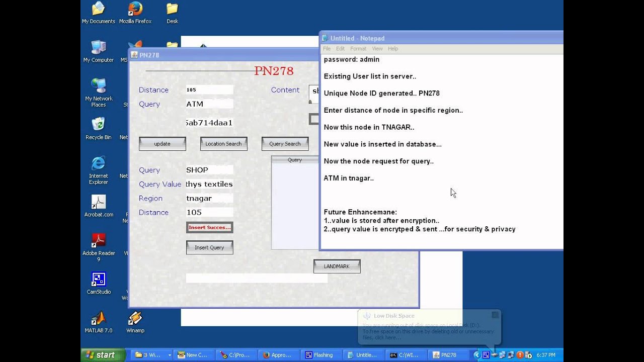Open Notepad's File menu

point(327,49)
